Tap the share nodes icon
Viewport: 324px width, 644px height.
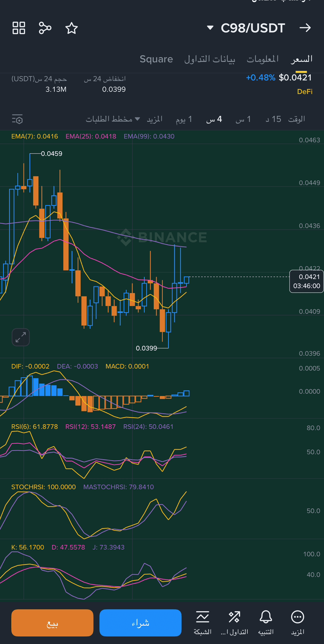coord(45,28)
